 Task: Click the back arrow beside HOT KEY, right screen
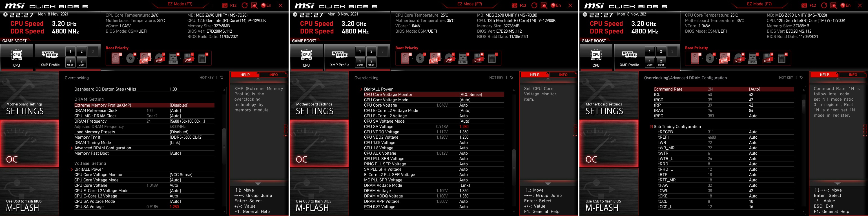click(x=801, y=78)
